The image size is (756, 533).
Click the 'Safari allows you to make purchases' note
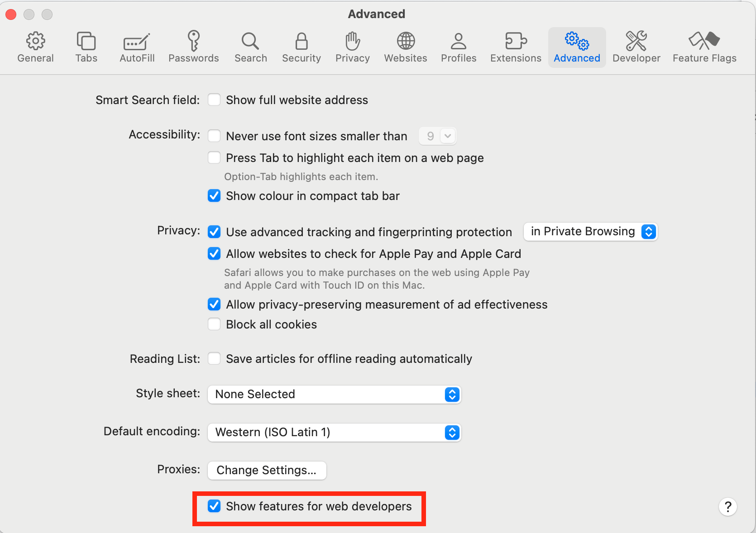[377, 279]
